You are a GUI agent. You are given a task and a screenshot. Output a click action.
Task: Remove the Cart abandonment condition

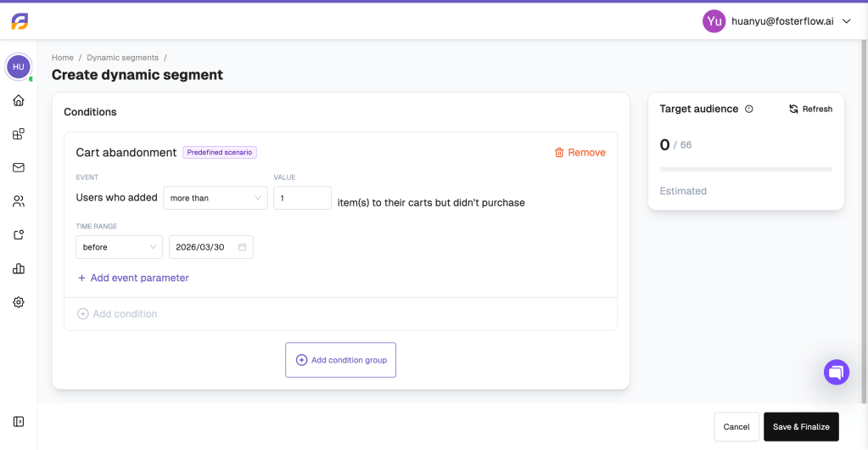[x=580, y=152]
